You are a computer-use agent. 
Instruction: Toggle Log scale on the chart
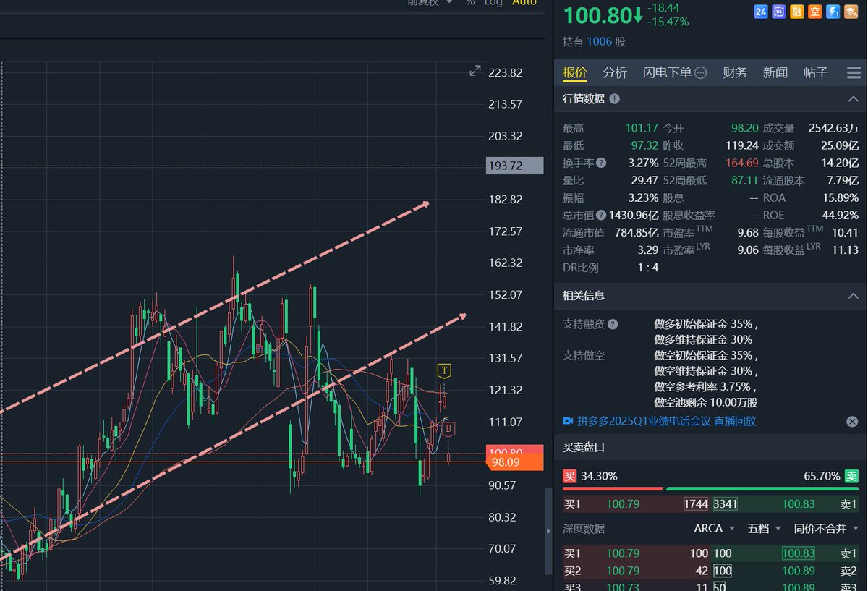pyautogui.click(x=493, y=4)
